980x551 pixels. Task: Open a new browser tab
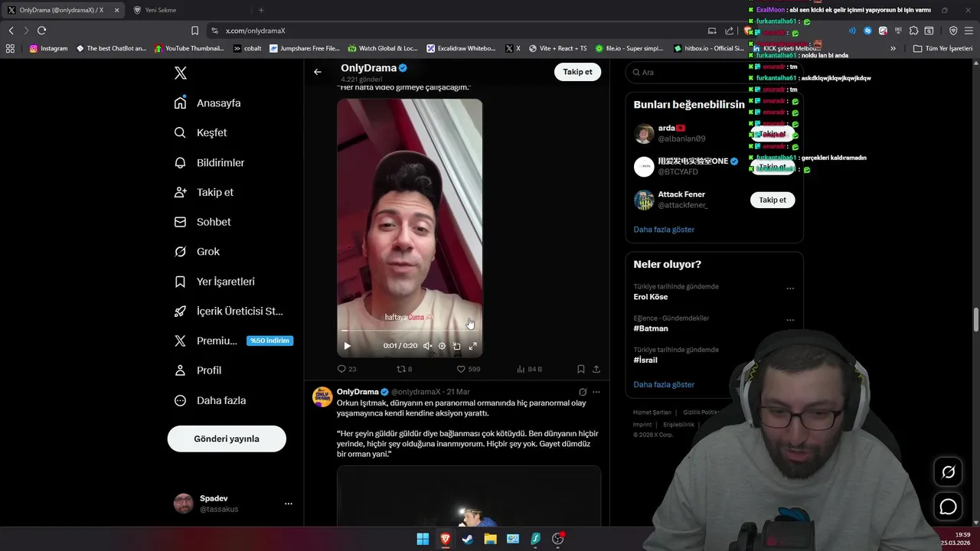point(261,10)
